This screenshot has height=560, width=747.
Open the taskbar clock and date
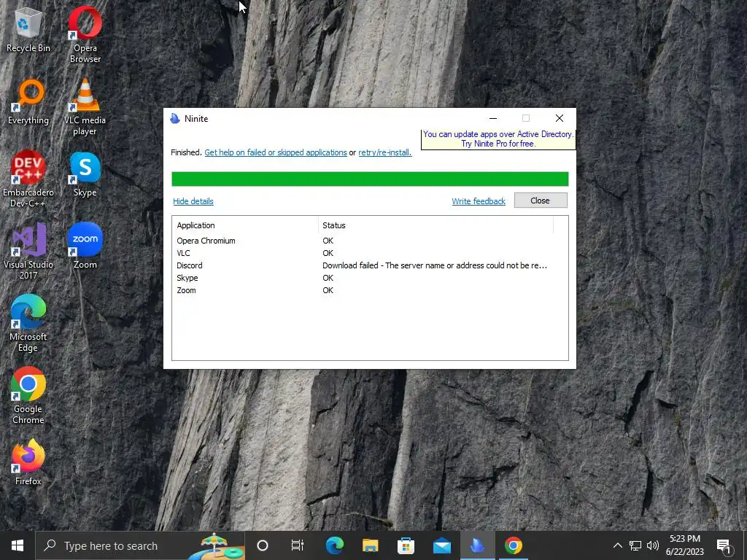(684, 545)
